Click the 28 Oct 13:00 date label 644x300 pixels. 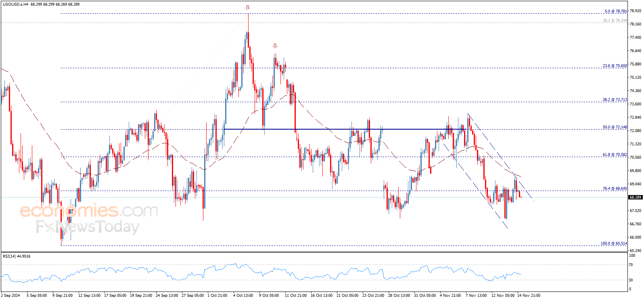pos(399,296)
